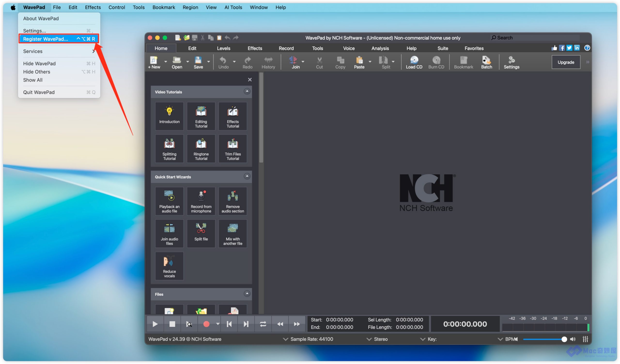Click the Paste toolbar icon
The width and height of the screenshot is (620, 364).
[x=359, y=62]
